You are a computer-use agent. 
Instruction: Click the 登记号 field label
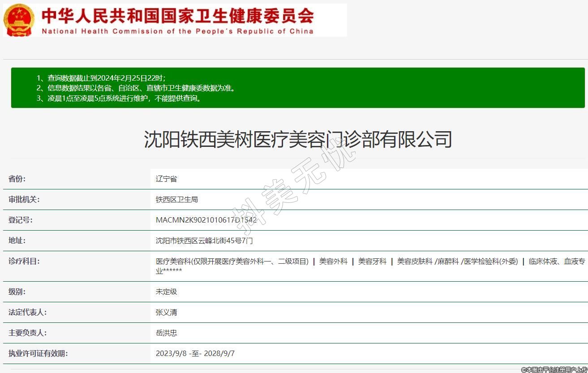pos(20,220)
